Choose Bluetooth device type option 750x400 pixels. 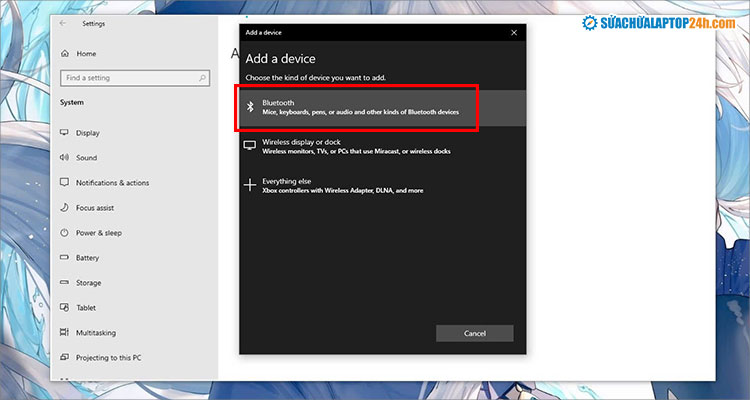pos(358,107)
